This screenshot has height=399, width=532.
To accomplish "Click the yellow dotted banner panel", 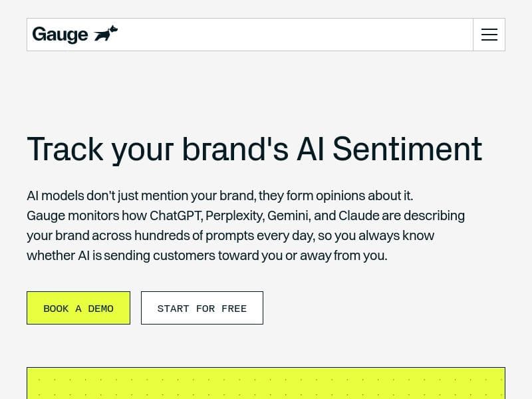I will coord(266,384).
